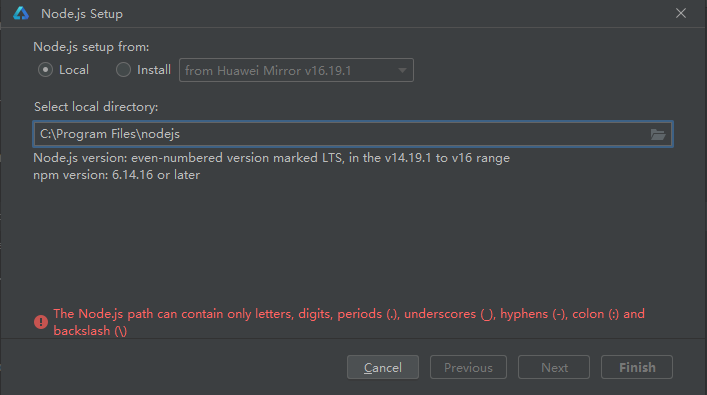Screen dimensions: 707x395
Task: Click the DevEco Studio logo in title bar
Action: [21, 14]
